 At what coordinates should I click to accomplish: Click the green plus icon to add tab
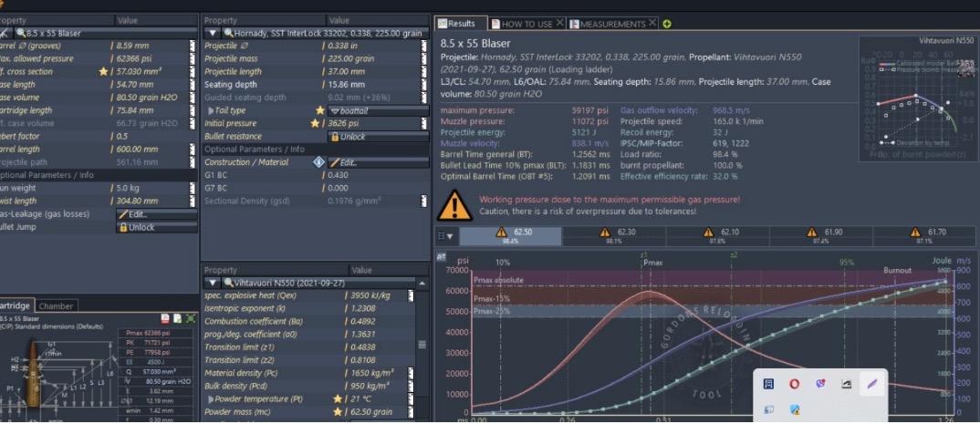(x=668, y=24)
